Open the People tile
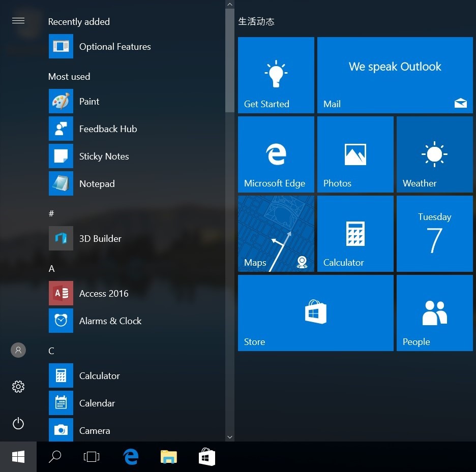 [435, 313]
